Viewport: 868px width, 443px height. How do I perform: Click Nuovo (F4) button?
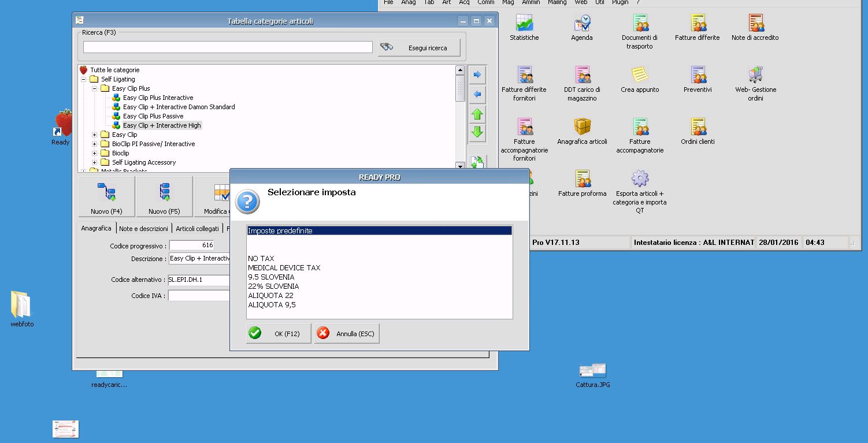tap(107, 197)
